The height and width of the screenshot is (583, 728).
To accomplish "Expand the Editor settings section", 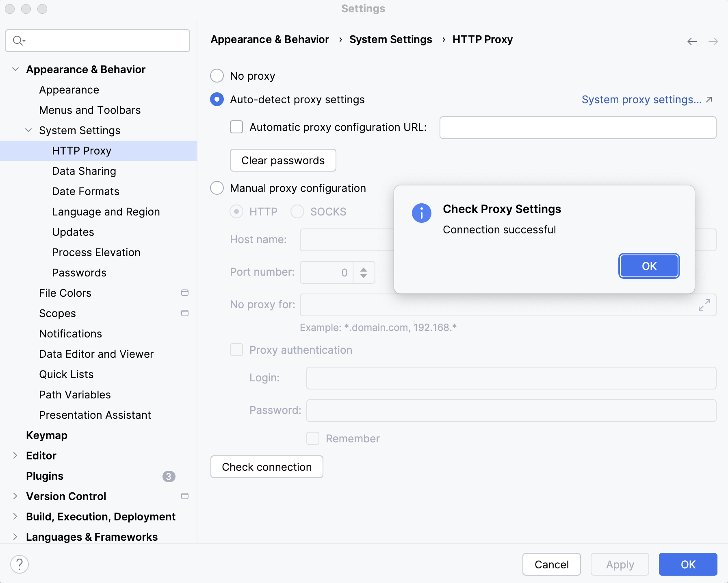I will tap(15, 455).
